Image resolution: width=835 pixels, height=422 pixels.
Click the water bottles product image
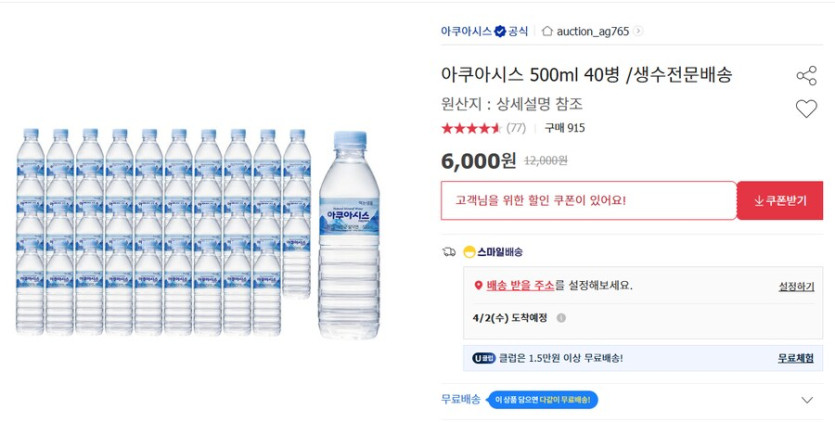198,230
